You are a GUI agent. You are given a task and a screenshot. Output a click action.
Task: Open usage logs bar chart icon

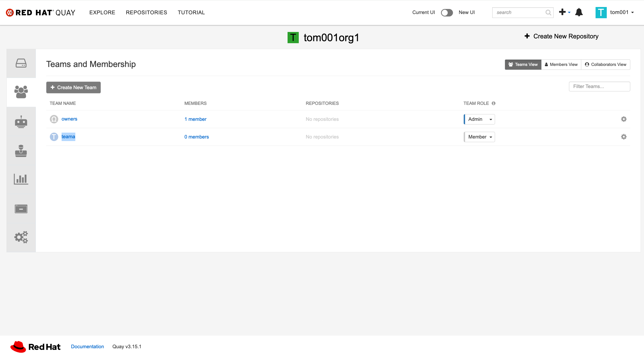pyautogui.click(x=21, y=179)
